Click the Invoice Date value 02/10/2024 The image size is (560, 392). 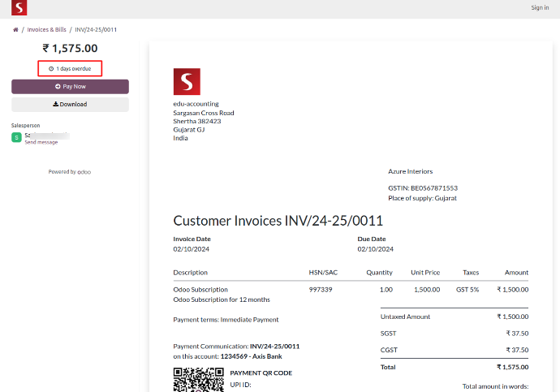(x=191, y=249)
